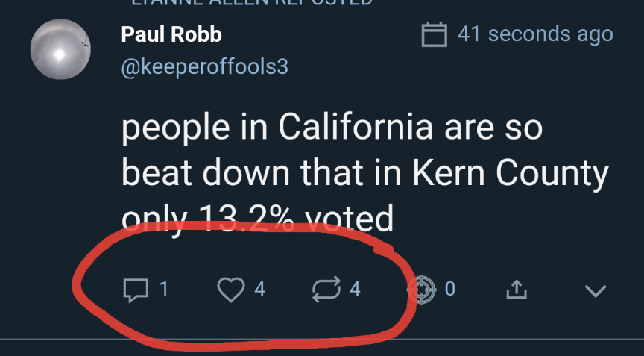Screen dimensions: 644x356
Task: Click the crosshair target icon
Action: click(423, 288)
